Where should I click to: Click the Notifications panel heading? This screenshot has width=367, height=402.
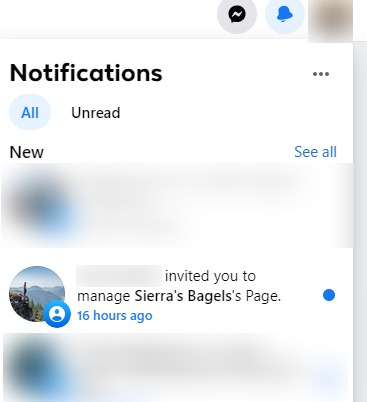click(86, 73)
